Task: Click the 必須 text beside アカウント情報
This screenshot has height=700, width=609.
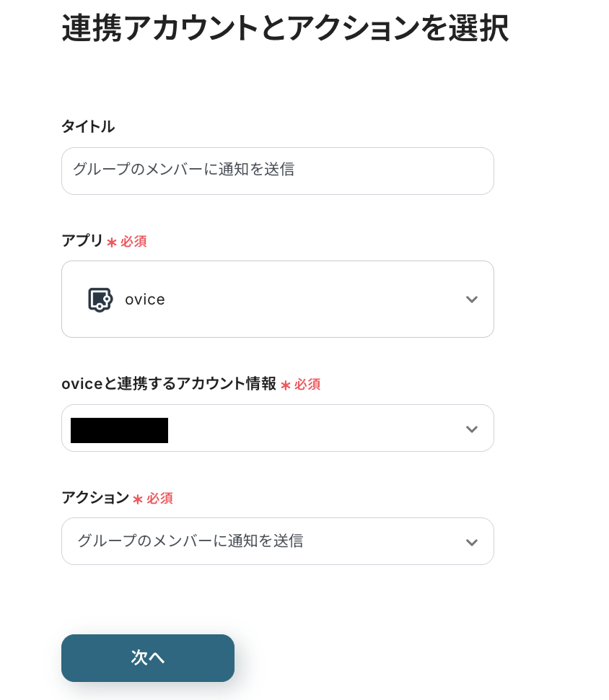Action: coord(307,385)
